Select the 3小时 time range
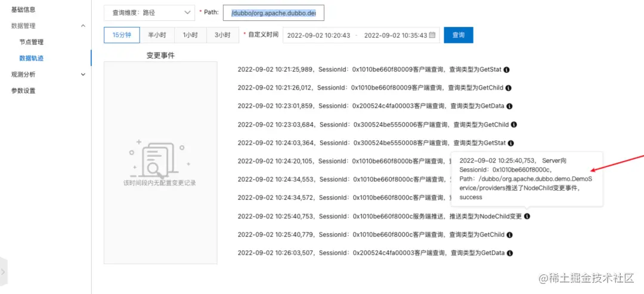This screenshot has height=294, width=644. 222,35
